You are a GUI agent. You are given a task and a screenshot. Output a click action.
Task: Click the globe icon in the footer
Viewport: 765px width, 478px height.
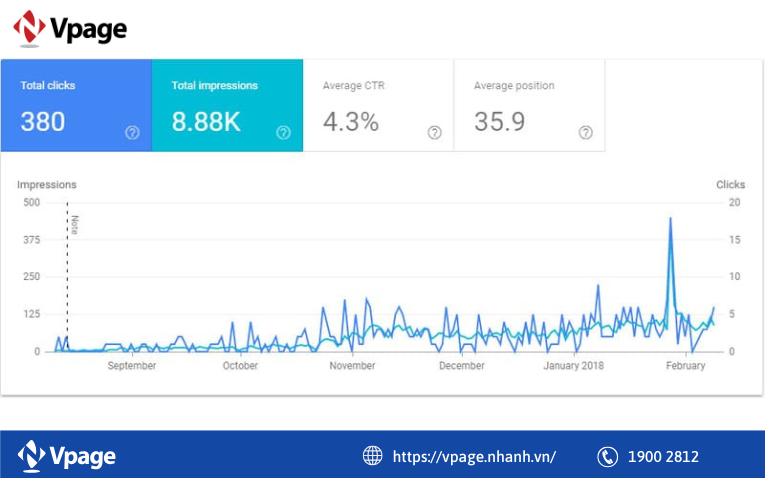[x=372, y=456]
